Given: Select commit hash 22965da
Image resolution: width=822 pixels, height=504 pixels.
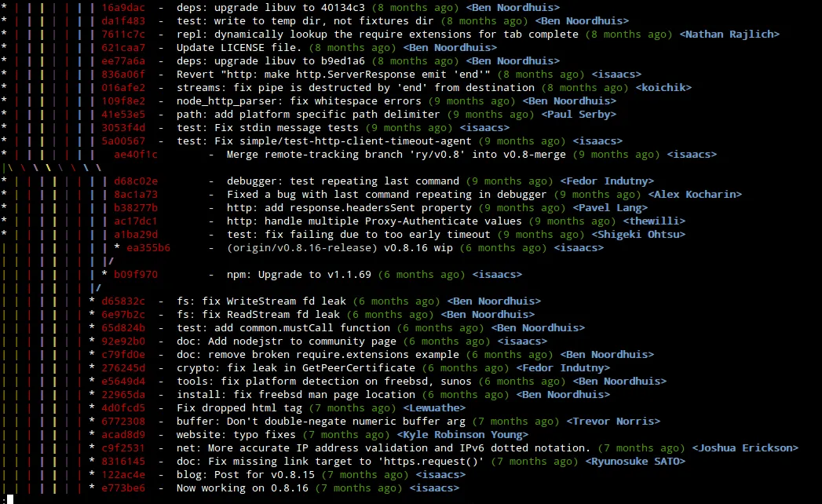Looking at the screenshot, I should pyautogui.click(x=123, y=394).
